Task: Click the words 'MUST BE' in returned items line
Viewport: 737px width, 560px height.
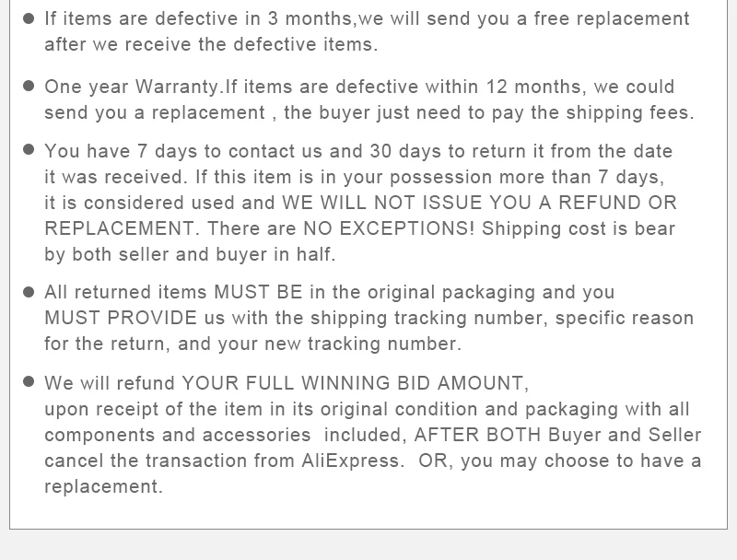Action: point(258,292)
